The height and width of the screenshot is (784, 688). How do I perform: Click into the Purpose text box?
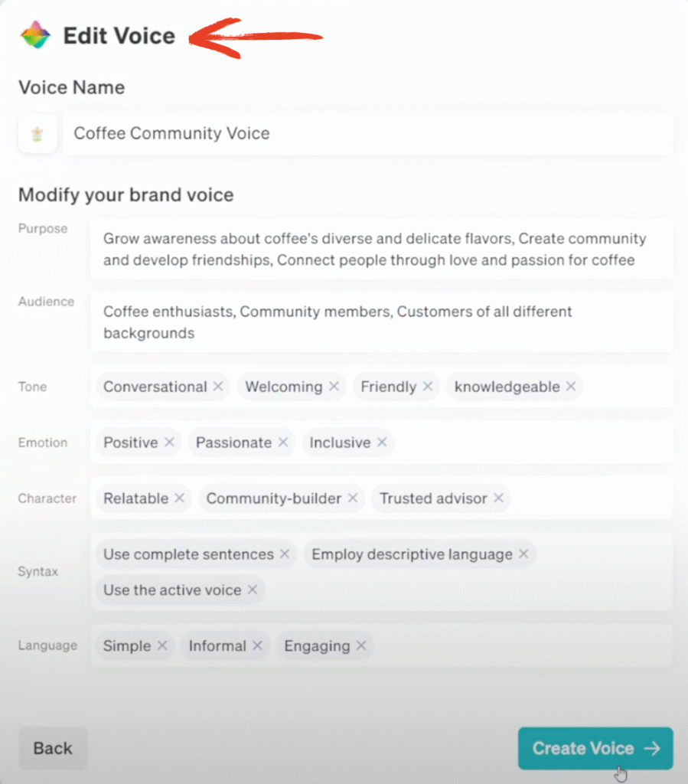(382, 249)
